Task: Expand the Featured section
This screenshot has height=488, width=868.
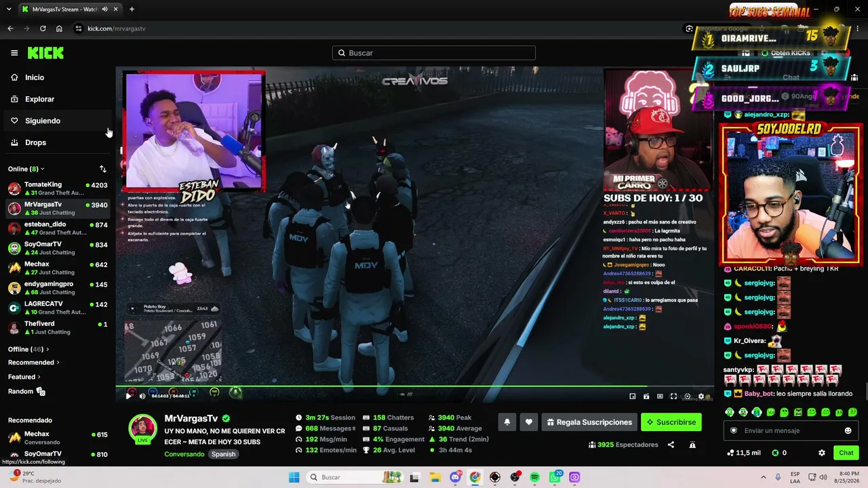Action: coord(24,377)
